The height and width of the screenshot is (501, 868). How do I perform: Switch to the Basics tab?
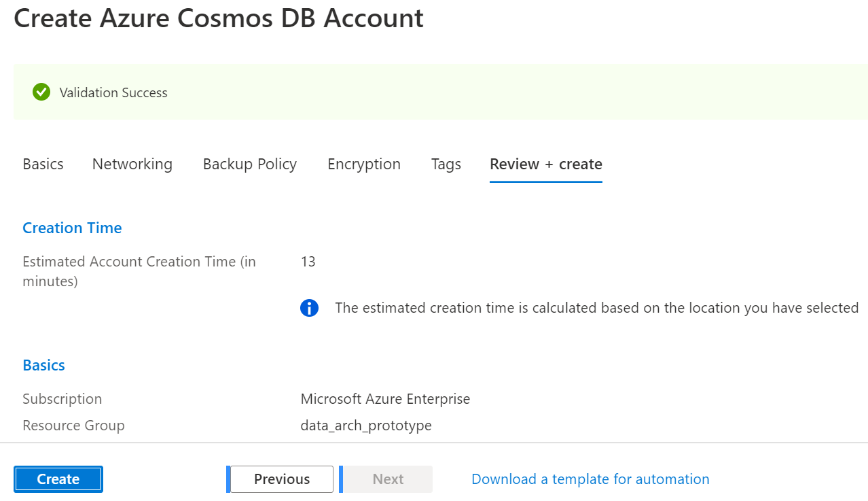43,164
